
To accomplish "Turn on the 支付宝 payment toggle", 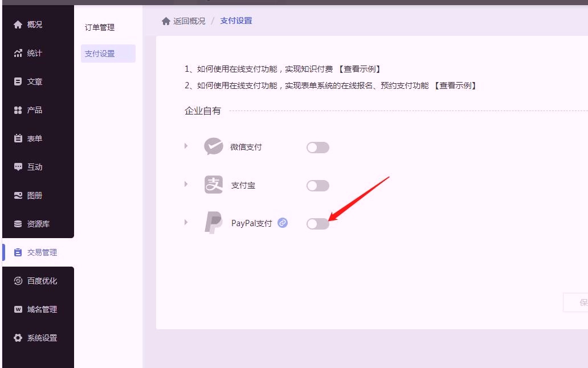I will click(x=317, y=186).
